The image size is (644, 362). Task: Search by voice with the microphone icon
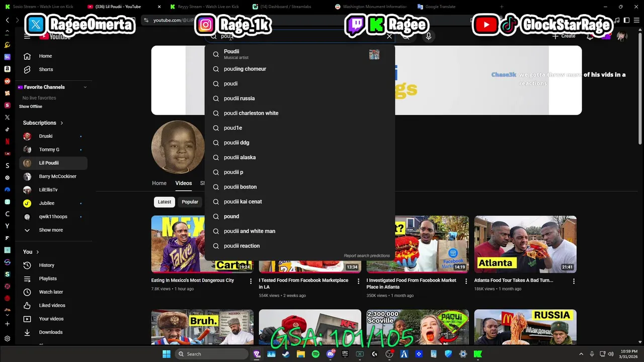(429, 36)
